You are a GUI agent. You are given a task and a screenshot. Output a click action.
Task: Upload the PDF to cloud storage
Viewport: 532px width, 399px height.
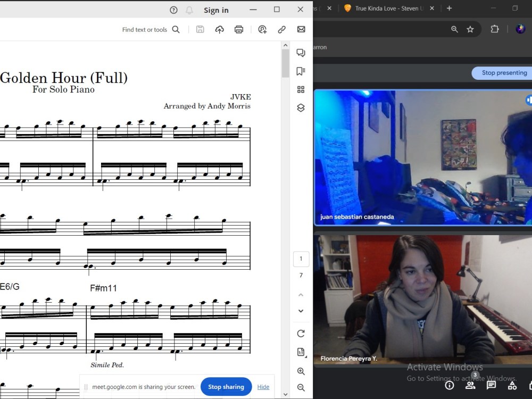pyautogui.click(x=220, y=29)
